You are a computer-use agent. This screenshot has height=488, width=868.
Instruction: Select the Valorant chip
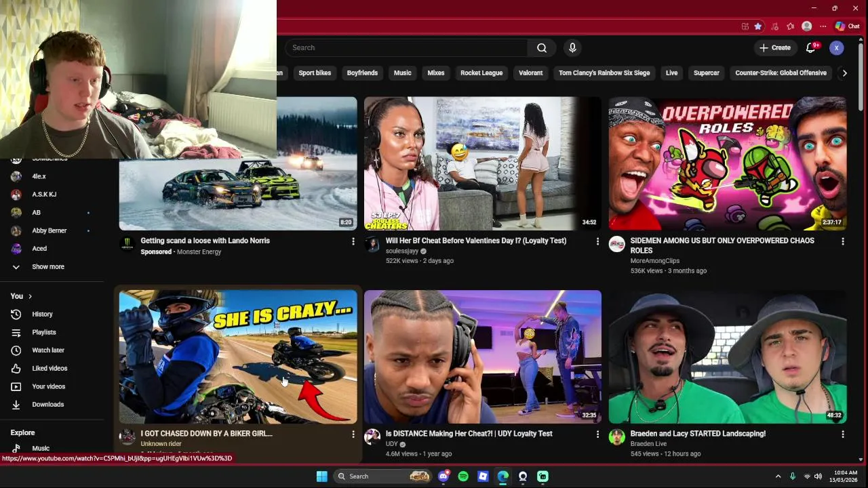pyautogui.click(x=530, y=73)
